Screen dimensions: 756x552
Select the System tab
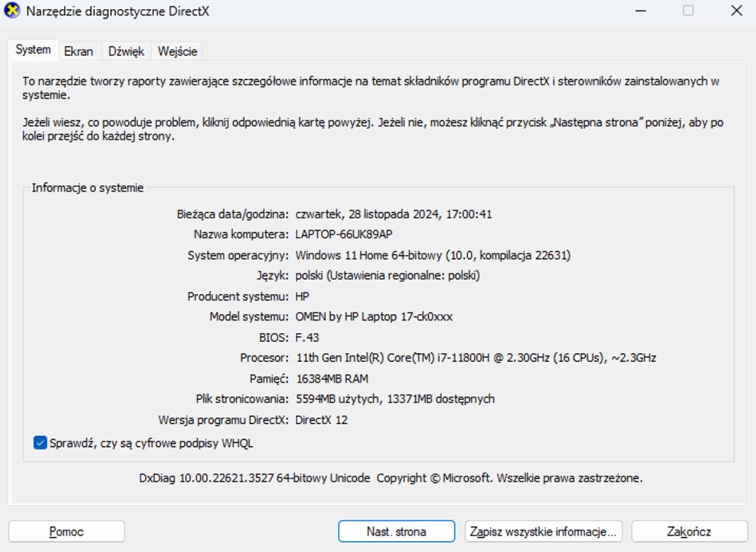click(33, 50)
